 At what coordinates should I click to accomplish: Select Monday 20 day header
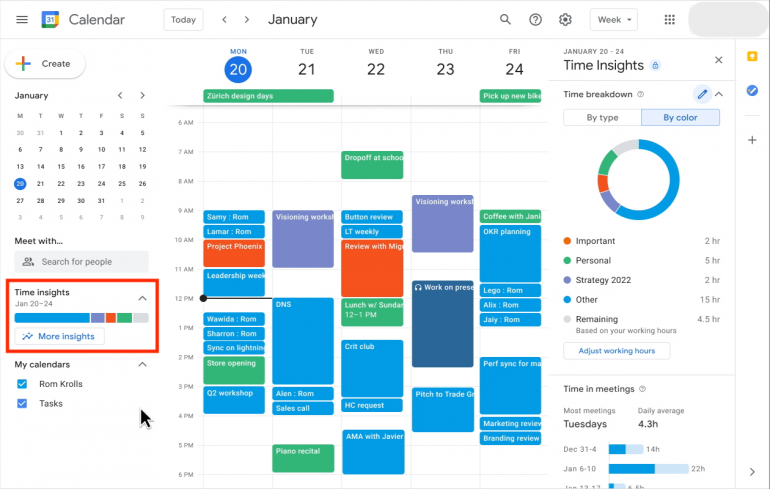238,69
